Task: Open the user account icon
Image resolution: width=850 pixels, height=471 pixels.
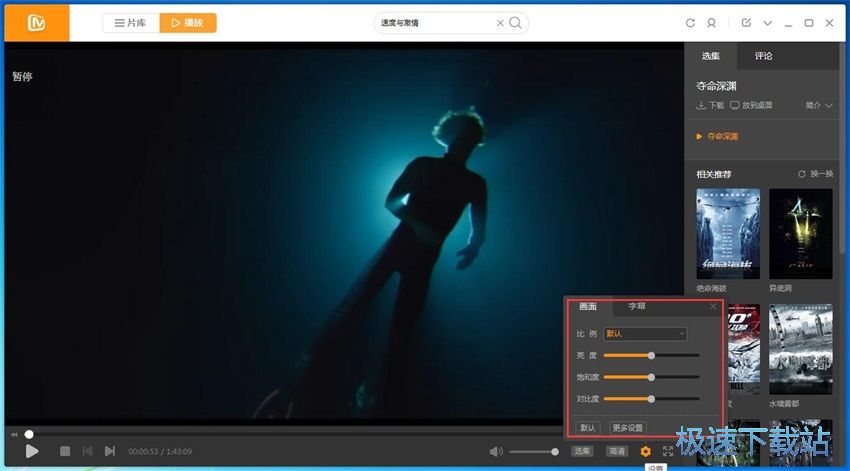Action: coord(711,23)
